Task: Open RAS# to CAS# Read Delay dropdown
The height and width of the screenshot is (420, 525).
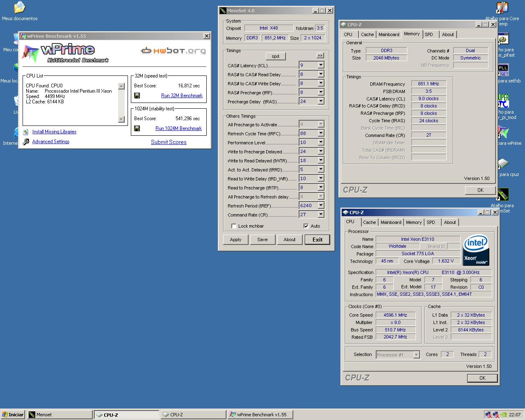Action: coord(321,74)
